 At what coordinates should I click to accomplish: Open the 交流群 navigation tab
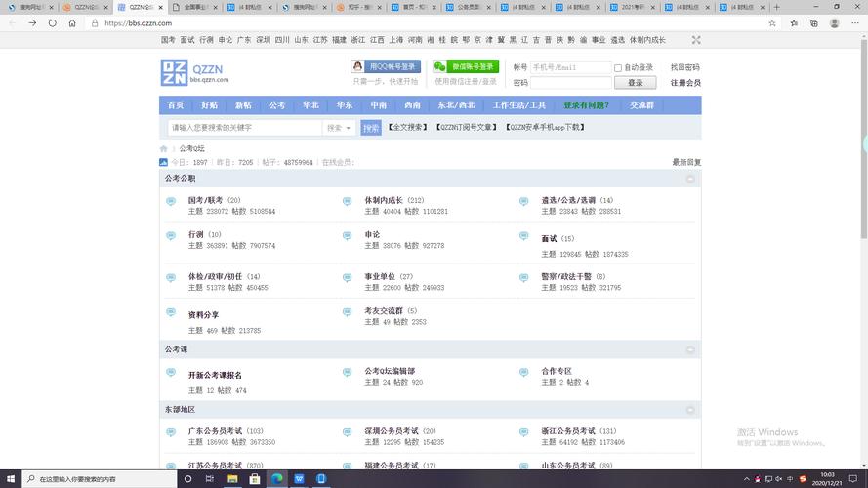pos(641,105)
